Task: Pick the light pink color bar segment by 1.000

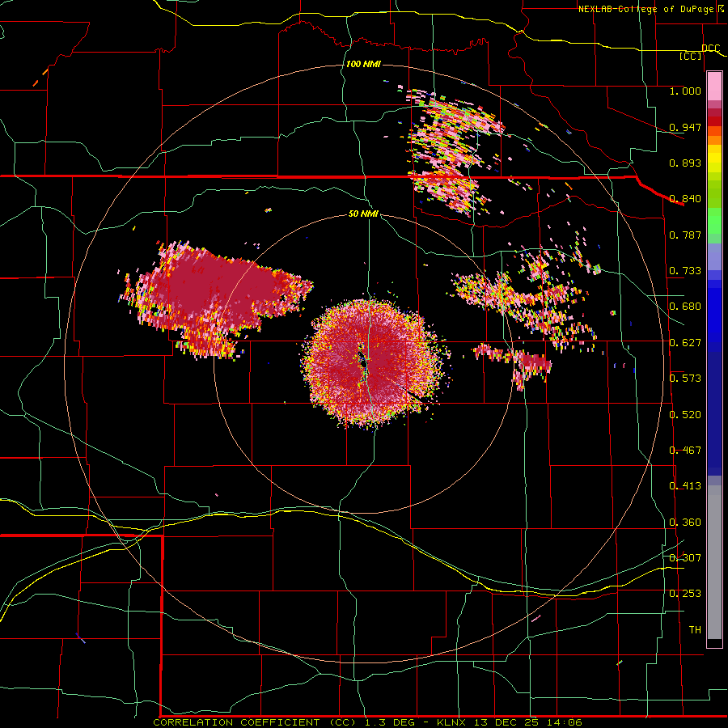Action: 714,87
